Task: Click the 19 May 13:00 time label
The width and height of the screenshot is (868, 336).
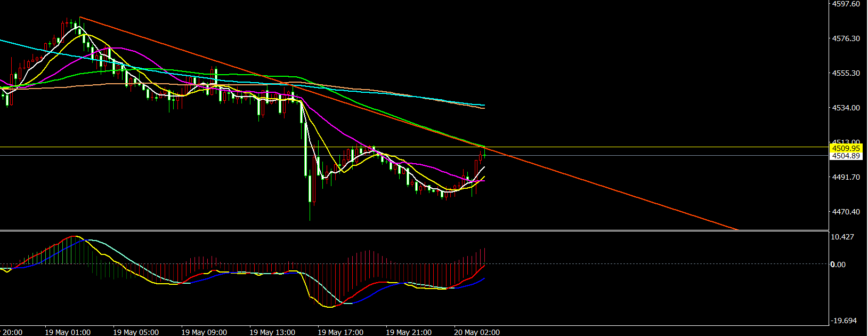Action: (272, 332)
